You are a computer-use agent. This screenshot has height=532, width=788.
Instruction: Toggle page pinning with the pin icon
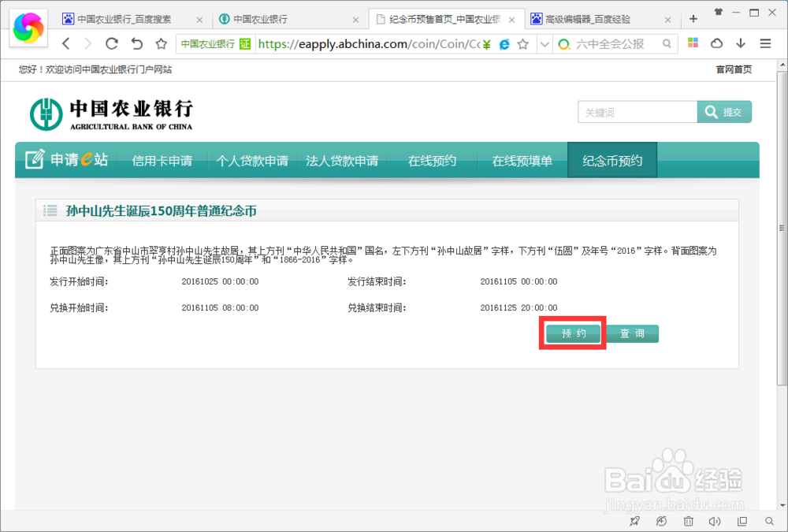tap(634, 521)
